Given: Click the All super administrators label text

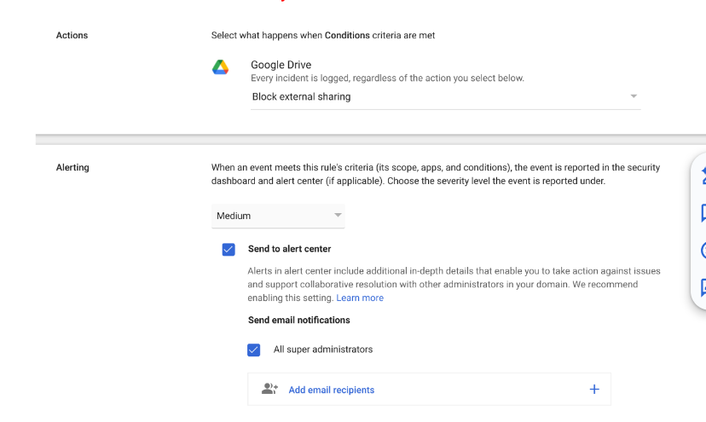Looking at the screenshot, I should coord(323,349).
